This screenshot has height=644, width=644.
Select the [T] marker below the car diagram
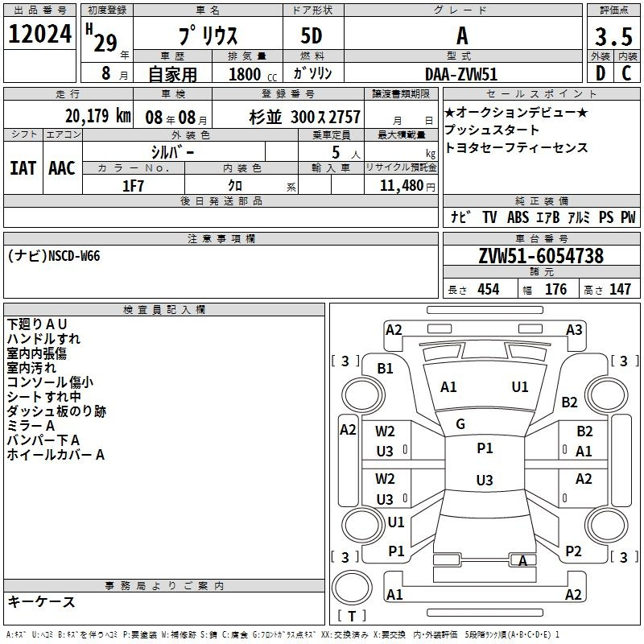point(353,616)
